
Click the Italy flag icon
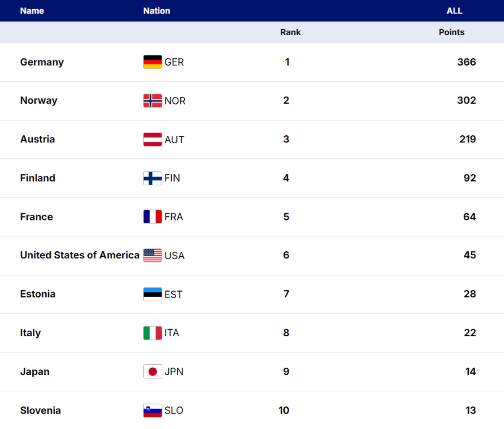click(x=152, y=333)
